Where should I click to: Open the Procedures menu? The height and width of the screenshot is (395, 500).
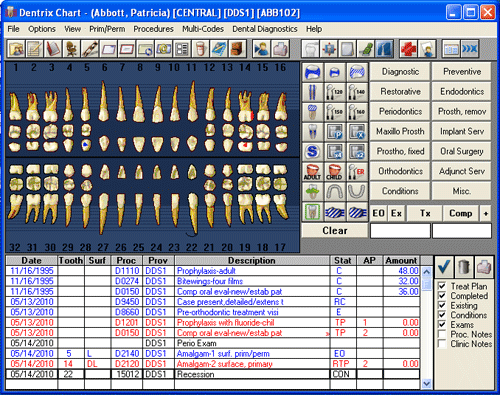pos(153,29)
